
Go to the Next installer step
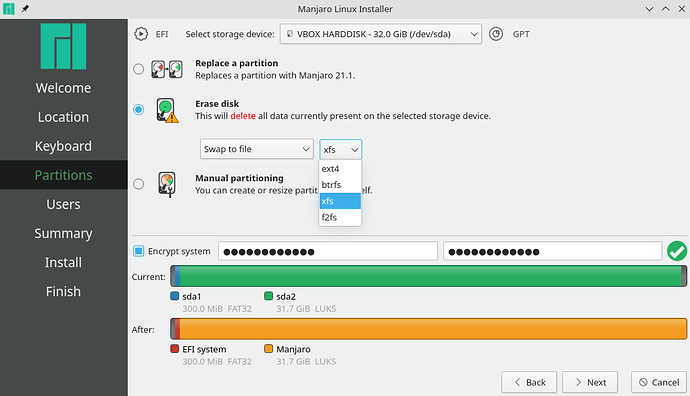[590, 382]
